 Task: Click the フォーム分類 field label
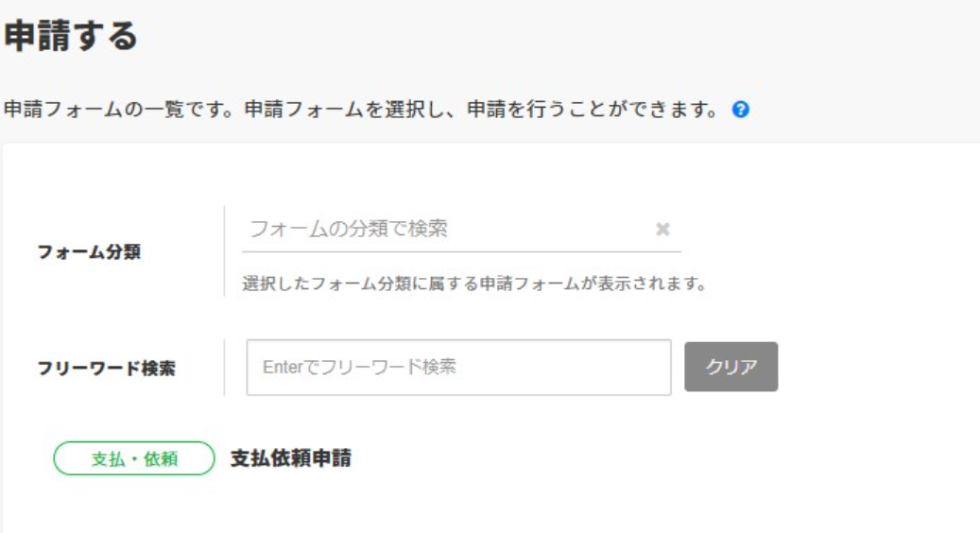pos(89,252)
